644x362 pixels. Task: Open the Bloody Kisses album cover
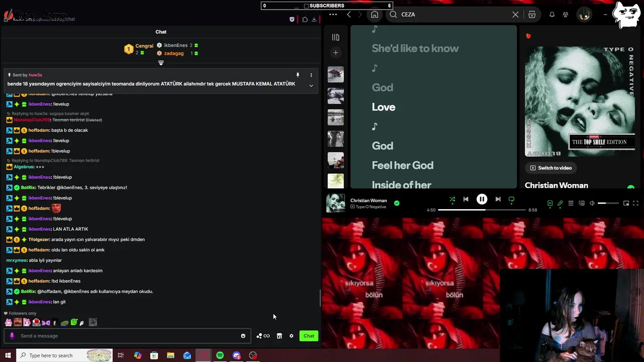pos(580,102)
